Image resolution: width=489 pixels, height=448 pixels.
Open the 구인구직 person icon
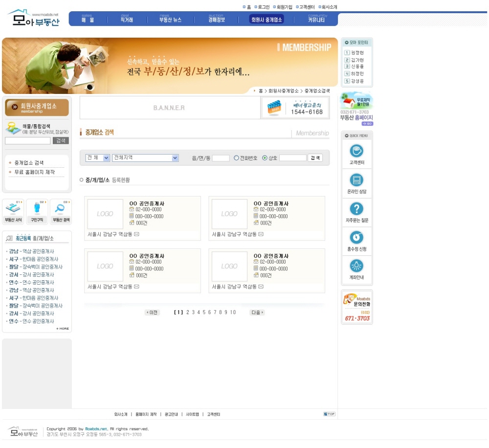pos(37,209)
